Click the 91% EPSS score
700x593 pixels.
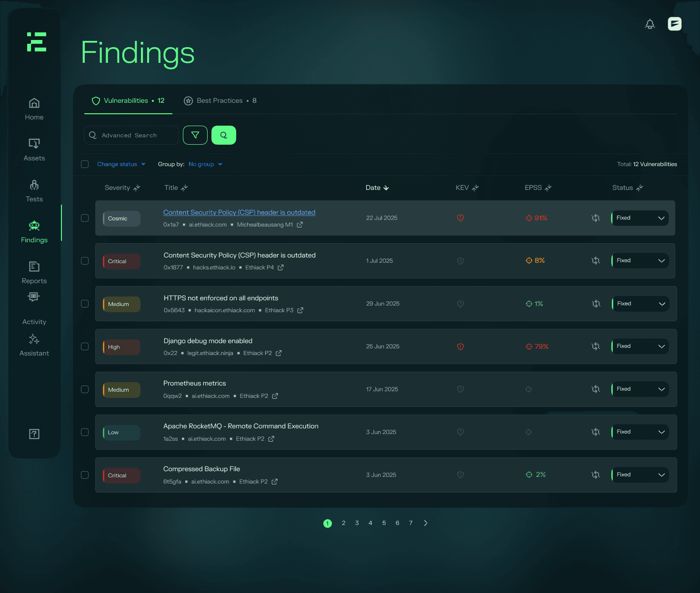[537, 218]
